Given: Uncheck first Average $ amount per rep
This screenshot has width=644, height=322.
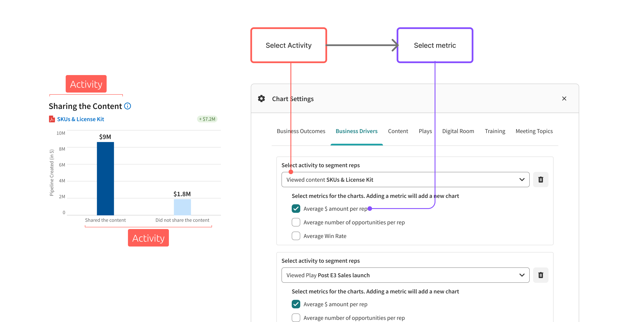Looking at the screenshot, I should (296, 209).
